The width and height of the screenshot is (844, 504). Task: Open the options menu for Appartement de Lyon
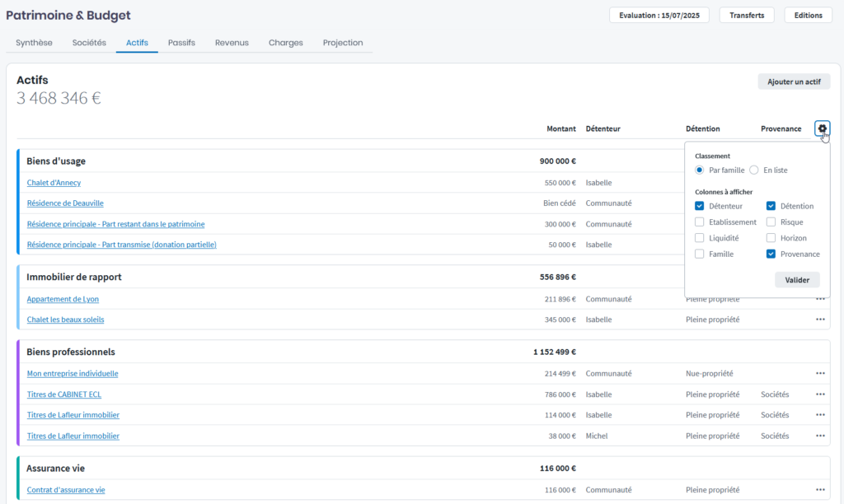[820, 299]
